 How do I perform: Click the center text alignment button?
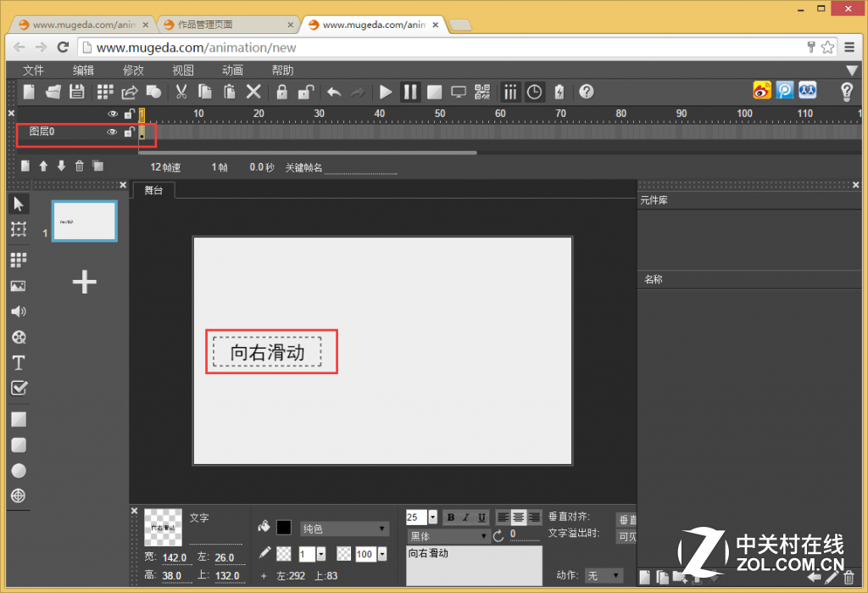tap(518, 517)
